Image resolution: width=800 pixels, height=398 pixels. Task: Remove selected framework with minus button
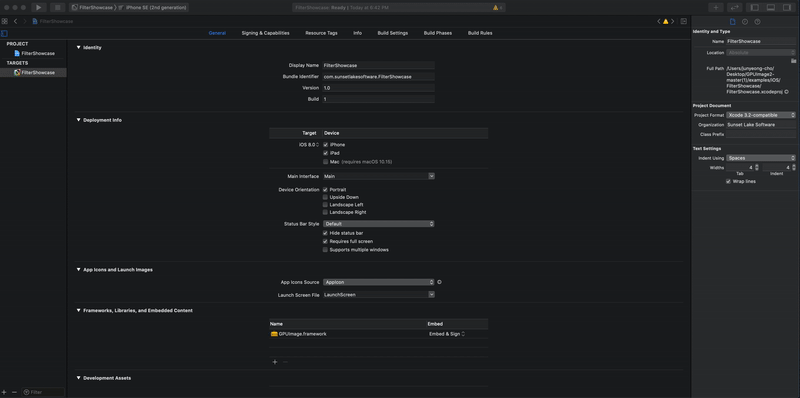[285, 362]
